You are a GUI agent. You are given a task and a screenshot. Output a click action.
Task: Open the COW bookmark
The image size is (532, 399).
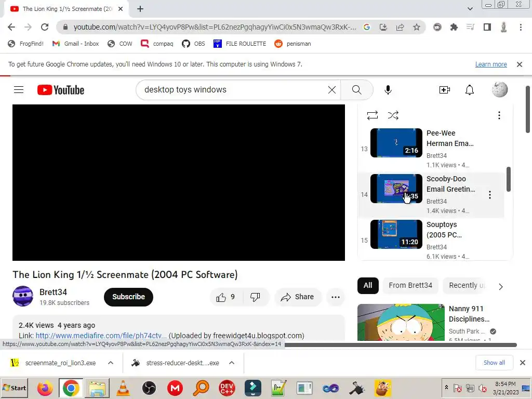pyautogui.click(x=120, y=44)
